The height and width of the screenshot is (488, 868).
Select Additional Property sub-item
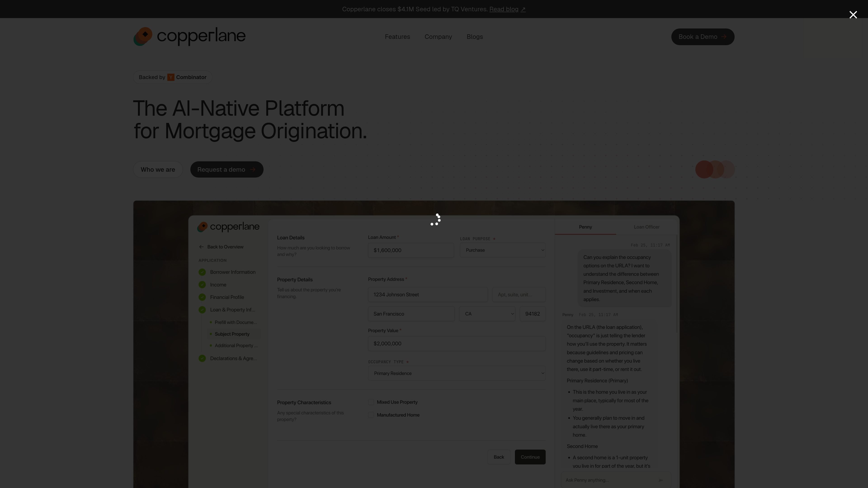coord(236,345)
